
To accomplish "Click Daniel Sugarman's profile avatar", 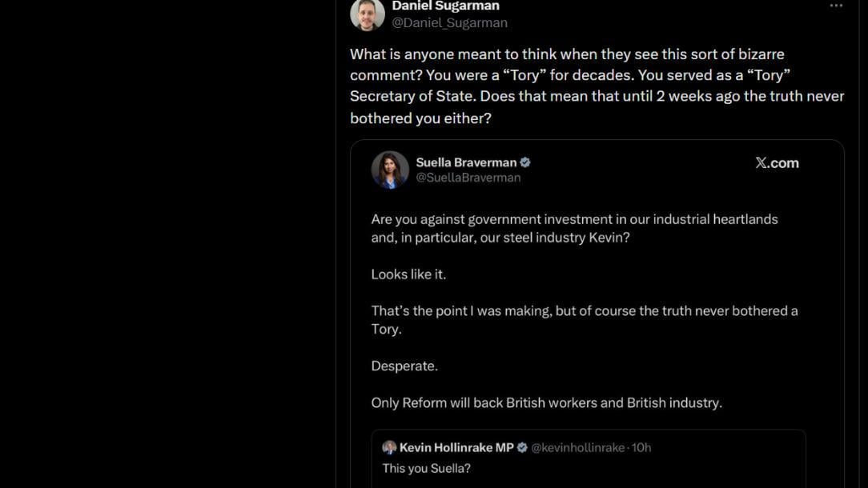I will [x=368, y=14].
